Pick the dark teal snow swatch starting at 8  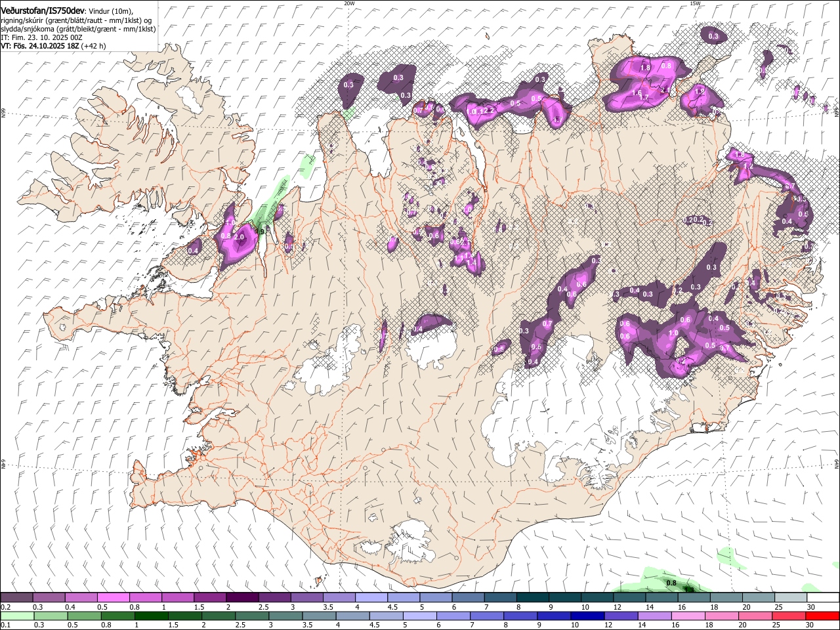532,597
